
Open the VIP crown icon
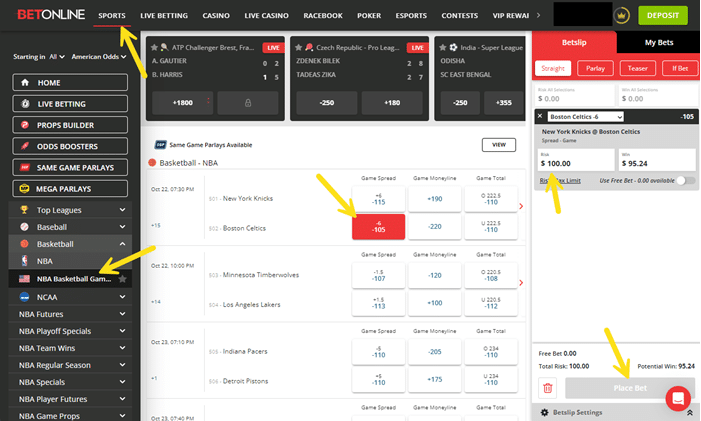621,16
